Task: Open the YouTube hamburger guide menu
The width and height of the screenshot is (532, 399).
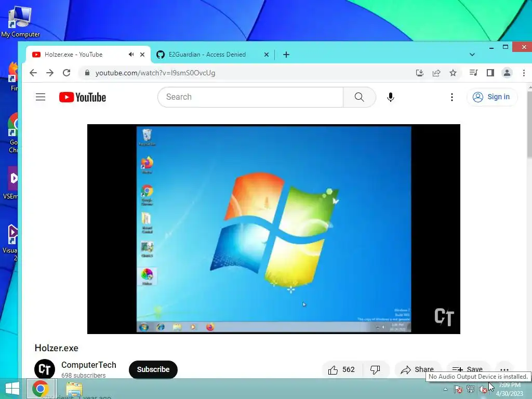Action: [x=41, y=97]
